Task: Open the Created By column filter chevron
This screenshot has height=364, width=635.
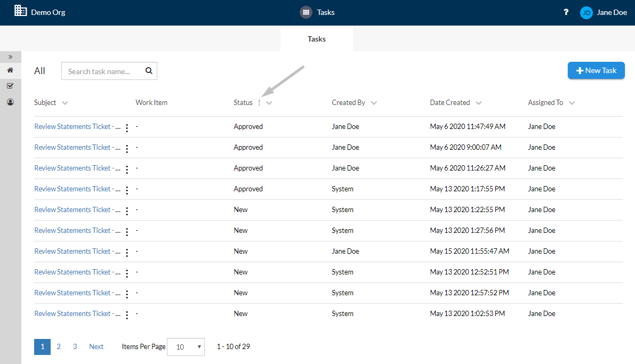Action: click(374, 103)
